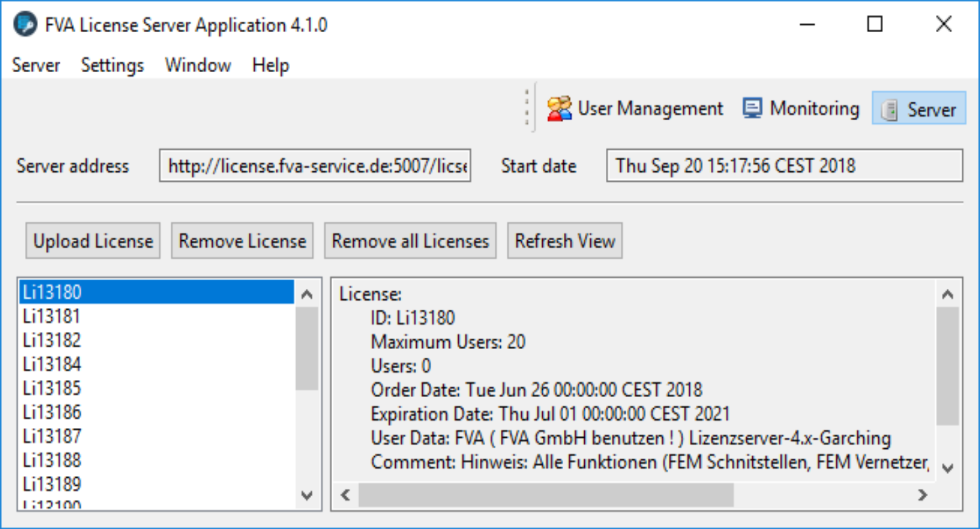980x529 pixels.
Task: Open the Help menu
Action: (x=270, y=66)
